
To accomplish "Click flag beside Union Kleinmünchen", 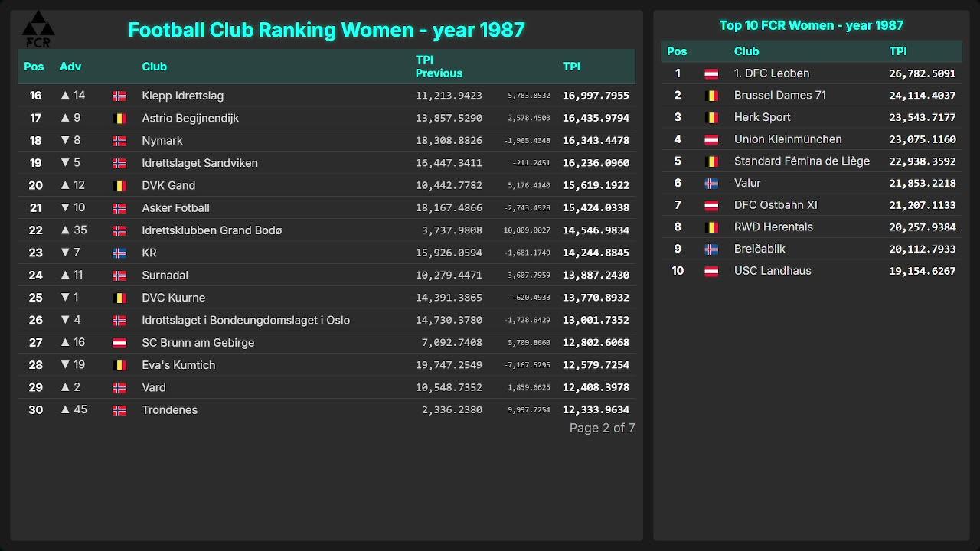I will pos(711,140).
